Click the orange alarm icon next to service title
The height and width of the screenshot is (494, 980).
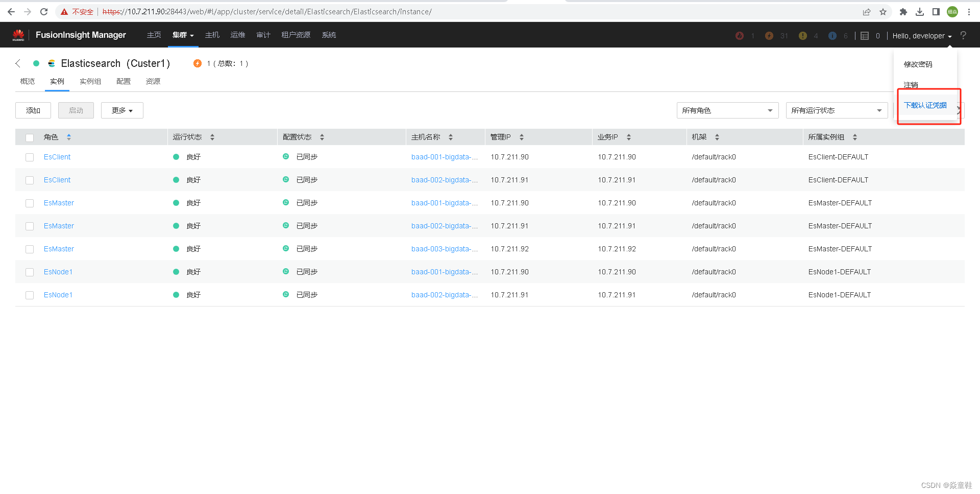198,63
